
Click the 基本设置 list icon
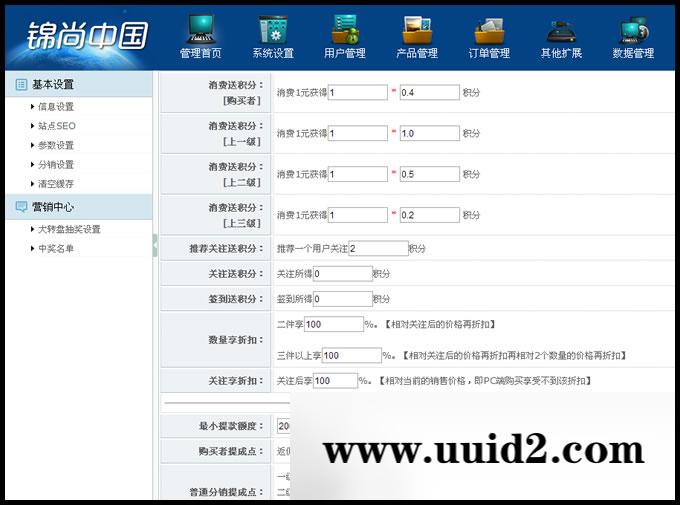click(x=21, y=84)
